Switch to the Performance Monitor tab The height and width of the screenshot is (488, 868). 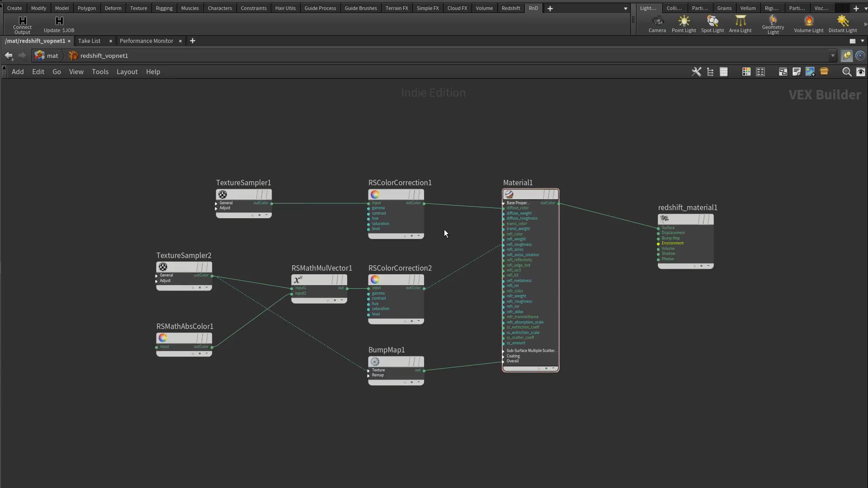(146, 41)
